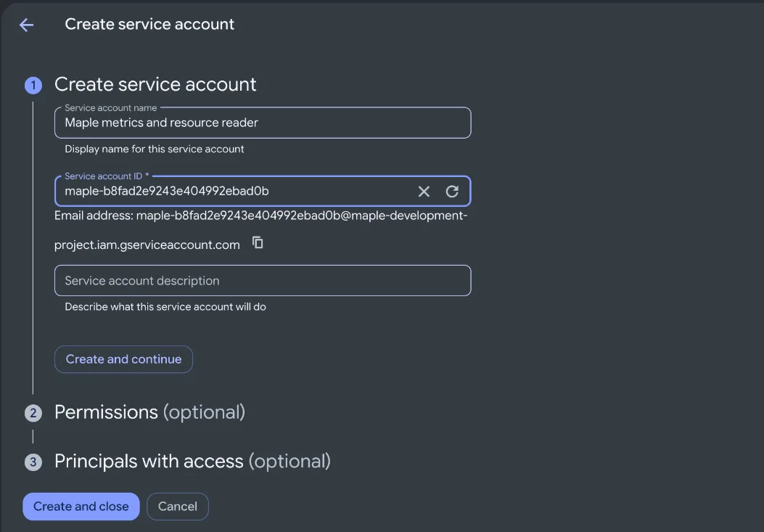Click Create and continue
764x532 pixels.
124,359
